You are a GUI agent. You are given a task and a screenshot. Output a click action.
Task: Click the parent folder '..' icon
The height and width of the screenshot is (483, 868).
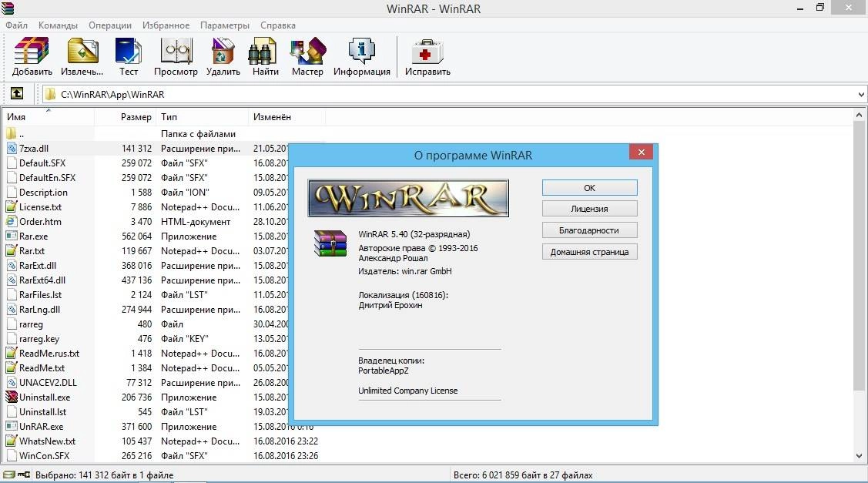(x=11, y=133)
